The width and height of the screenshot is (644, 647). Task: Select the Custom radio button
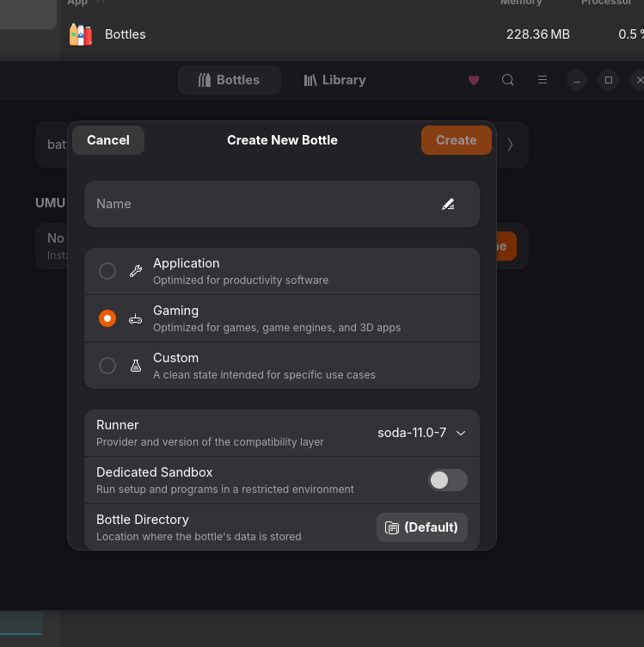107,366
